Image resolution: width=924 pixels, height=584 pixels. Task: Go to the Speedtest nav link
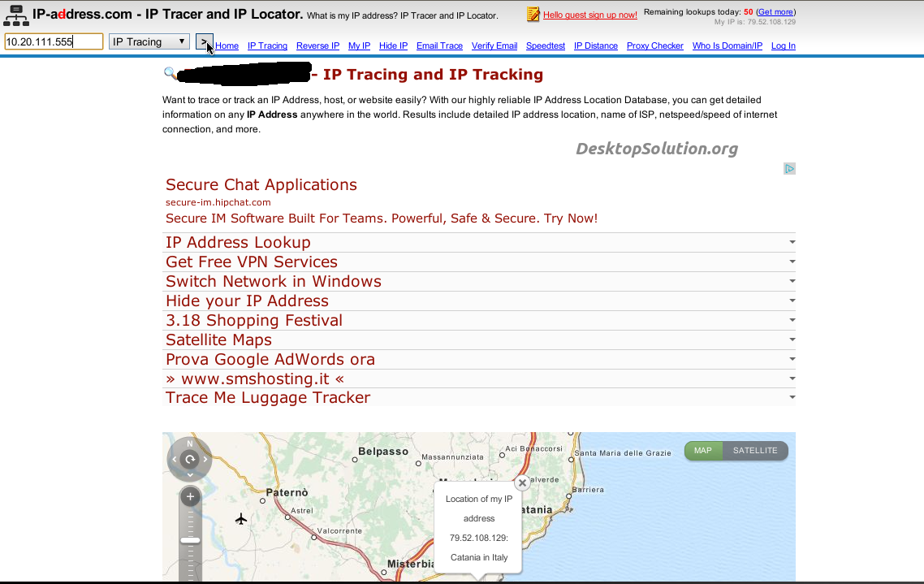pyautogui.click(x=545, y=46)
